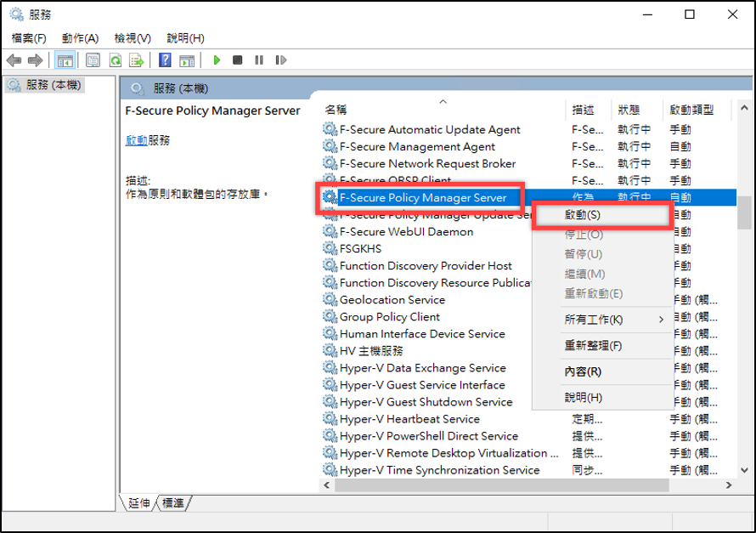Click the Restart Service toolbar icon
The width and height of the screenshot is (756, 533).
pyautogui.click(x=280, y=60)
